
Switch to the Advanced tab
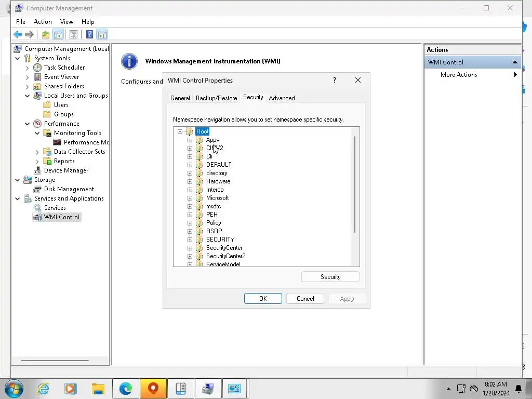coord(282,98)
